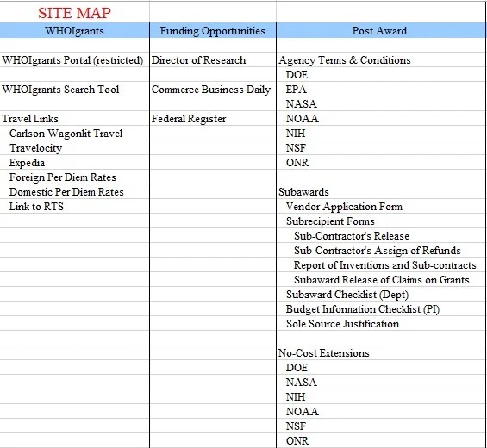Click the Expedia entry
Screen dimensions: 487x448
pos(27,163)
